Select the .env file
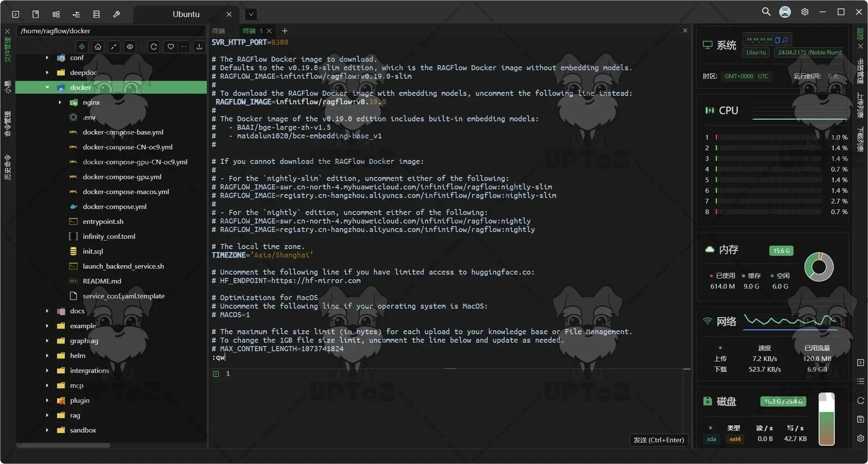 tap(89, 117)
